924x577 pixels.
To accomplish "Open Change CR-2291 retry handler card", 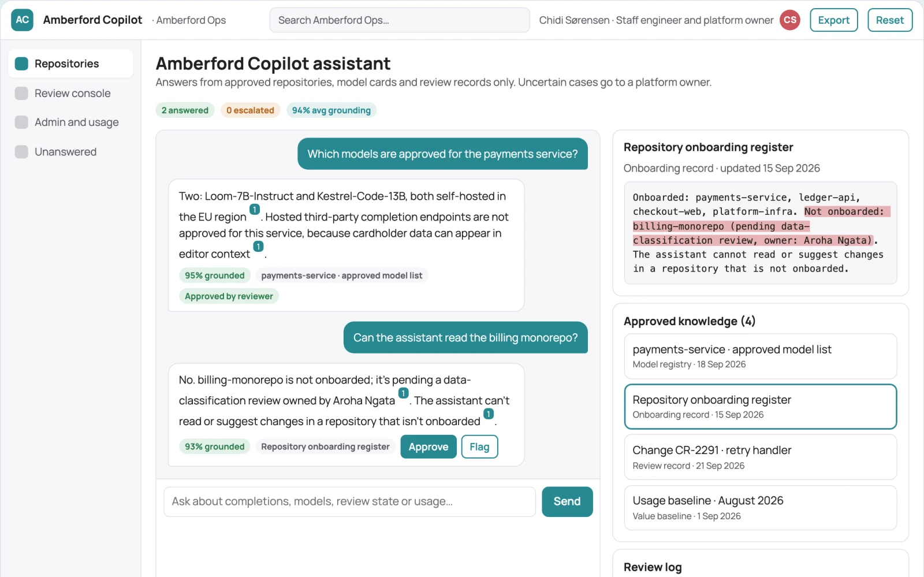I will pos(760,457).
